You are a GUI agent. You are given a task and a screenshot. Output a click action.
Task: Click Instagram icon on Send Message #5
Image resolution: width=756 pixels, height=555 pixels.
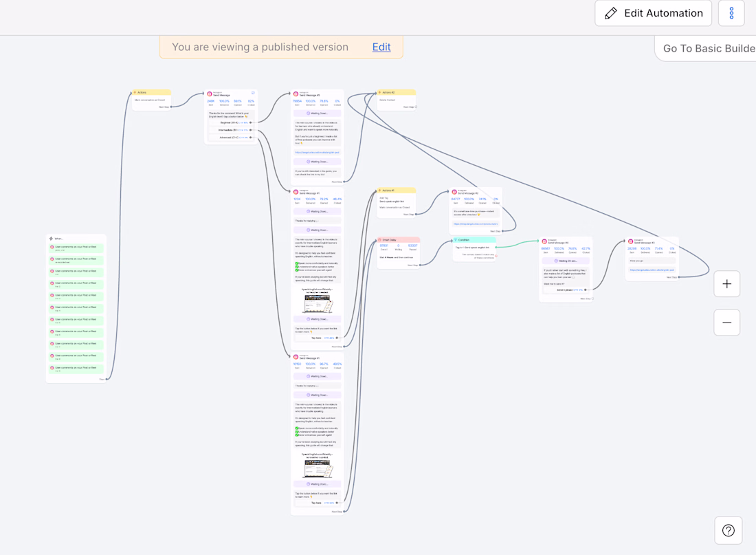[x=296, y=94]
